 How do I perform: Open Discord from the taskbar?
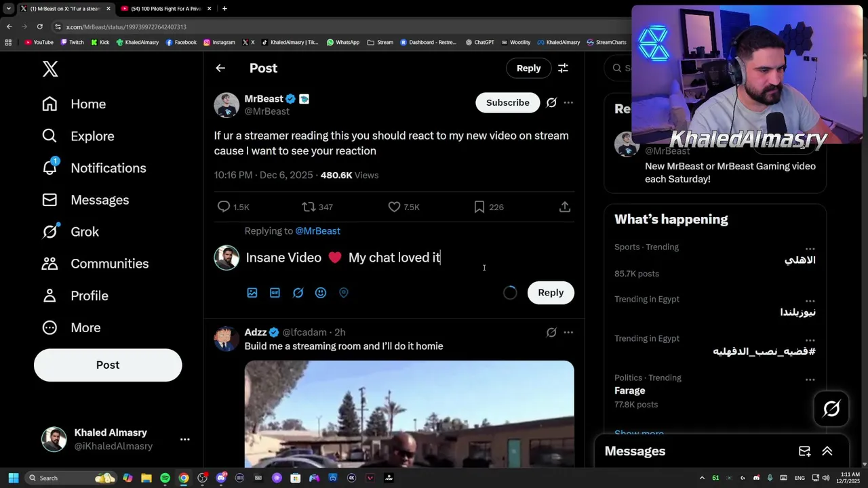click(221, 478)
